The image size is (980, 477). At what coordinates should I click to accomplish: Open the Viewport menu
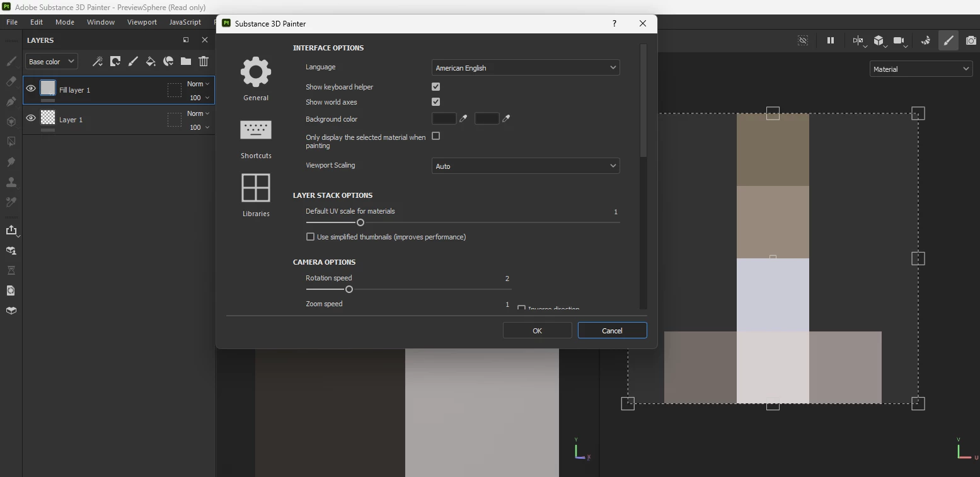142,22
